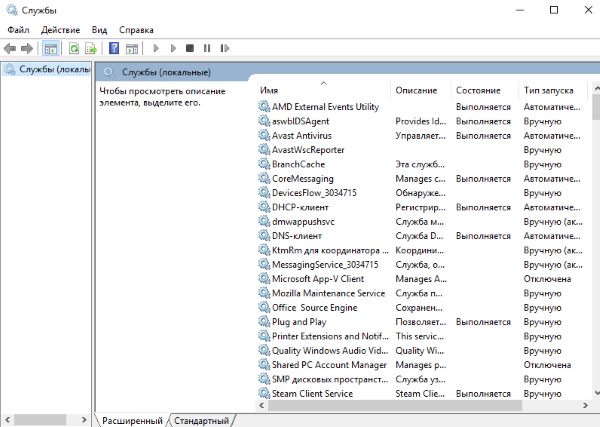The image size is (600, 427).
Task: Click Steam Clie... description cell
Action: tap(420, 394)
